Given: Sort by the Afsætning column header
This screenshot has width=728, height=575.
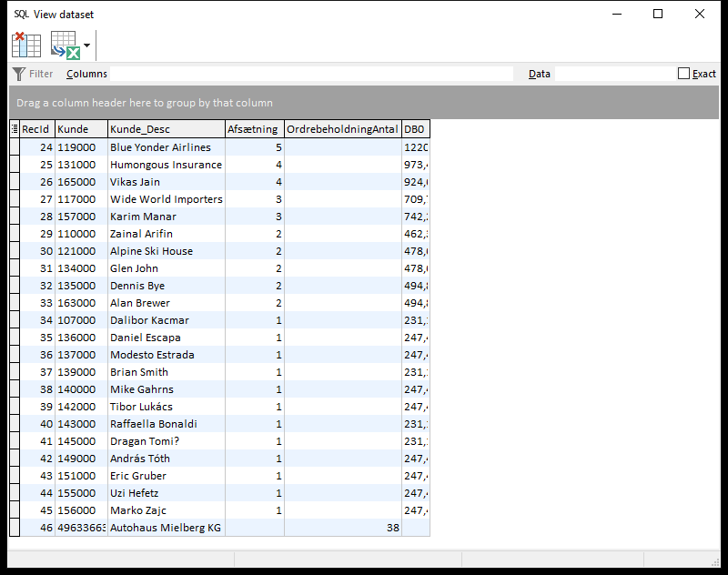Looking at the screenshot, I should pyautogui.click(x=255, y=129).
